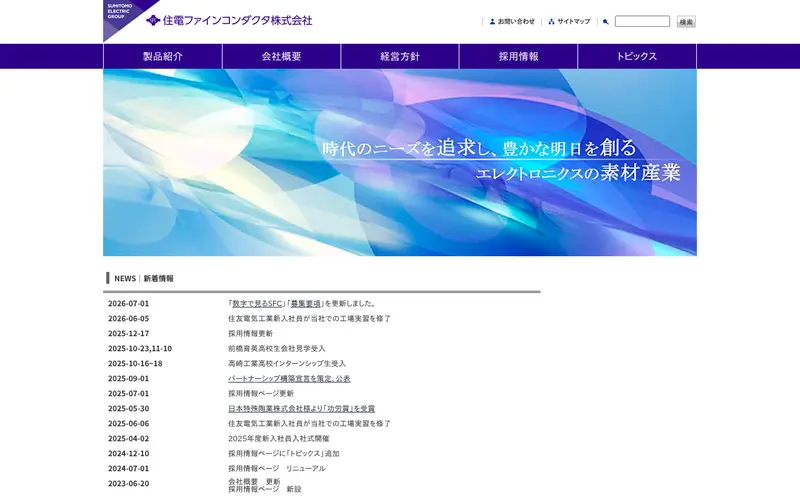Image resolution: width=800 pixels, height=500 pixels.
Task: Click the blue hero banner image
Action: coord(400,162)
